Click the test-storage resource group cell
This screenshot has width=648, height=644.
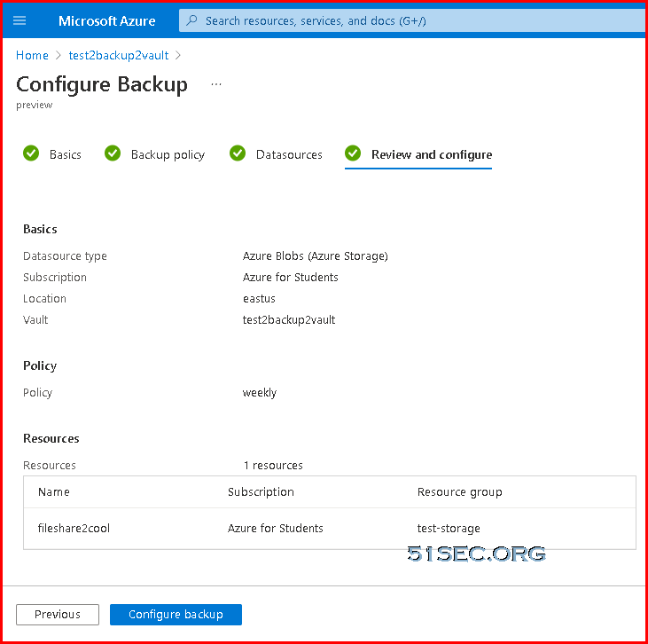(449, 528)
